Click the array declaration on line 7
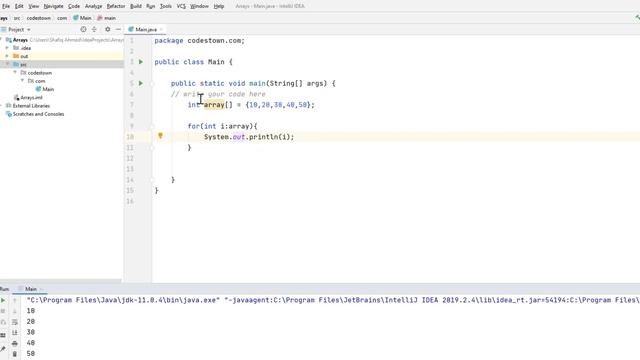Screen dimensions: 640x360 tap(251, 105)
